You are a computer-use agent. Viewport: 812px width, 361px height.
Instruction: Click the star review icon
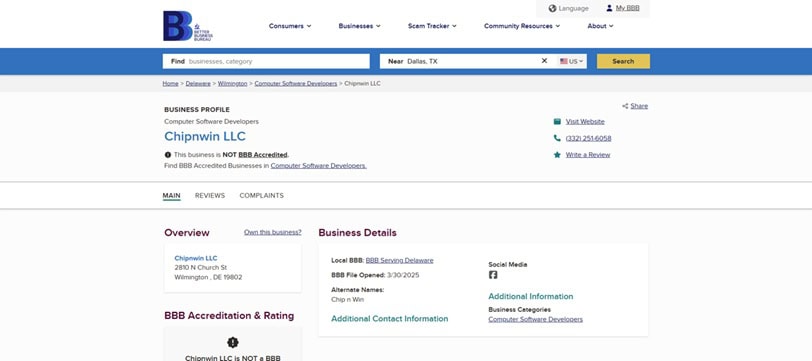(x=557, y=155)
